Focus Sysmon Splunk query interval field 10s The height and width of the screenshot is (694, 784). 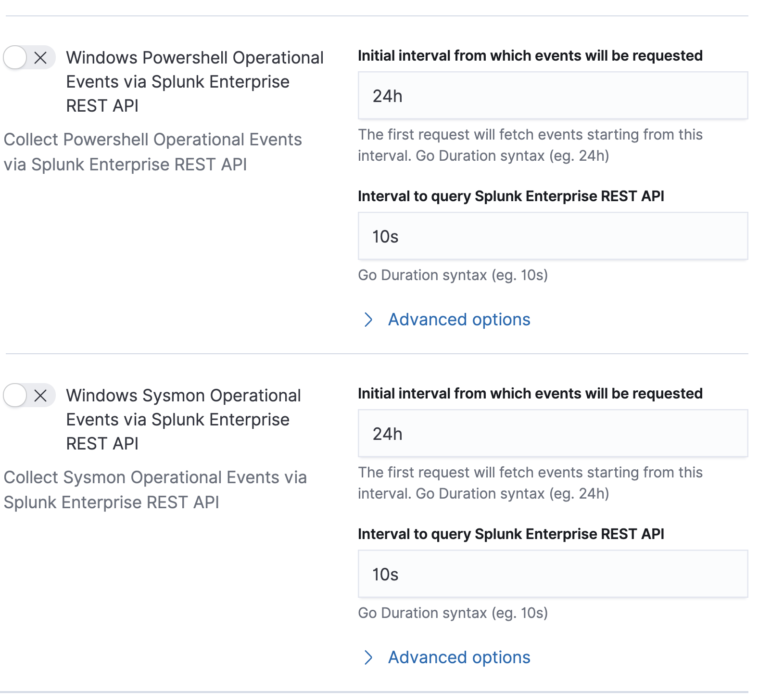[x=553, y=574]
